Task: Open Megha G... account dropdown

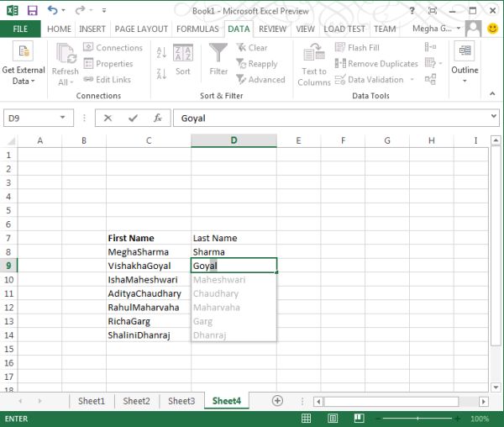Action: click(x=437, y=29)
